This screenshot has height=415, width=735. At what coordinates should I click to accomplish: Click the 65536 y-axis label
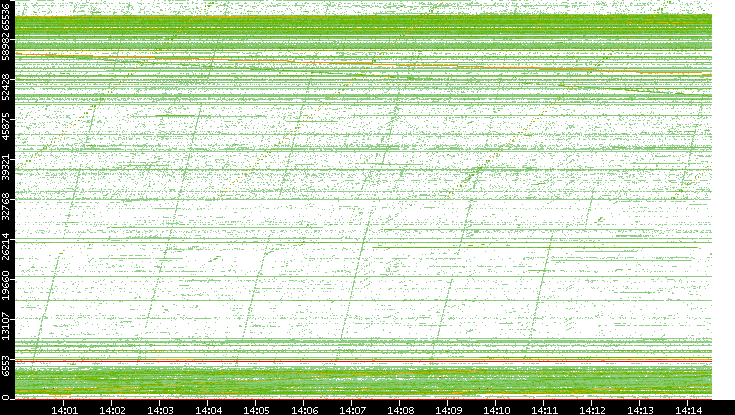(x=5, y=15)
